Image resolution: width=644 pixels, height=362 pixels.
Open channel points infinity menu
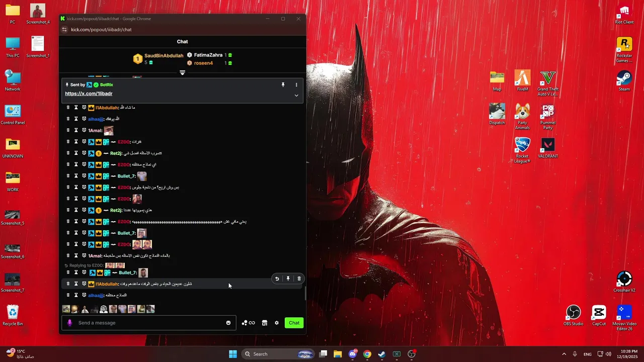249,323
